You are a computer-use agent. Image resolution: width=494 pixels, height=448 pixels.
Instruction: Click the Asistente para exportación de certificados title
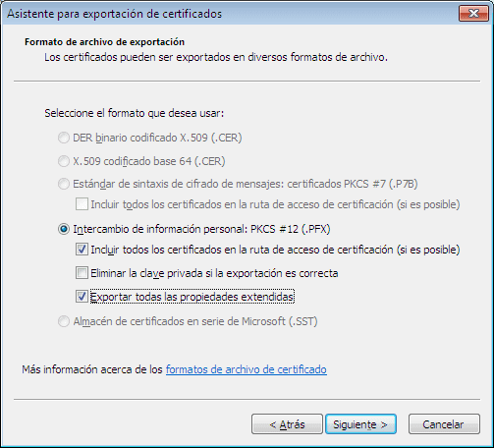[114, 14]
